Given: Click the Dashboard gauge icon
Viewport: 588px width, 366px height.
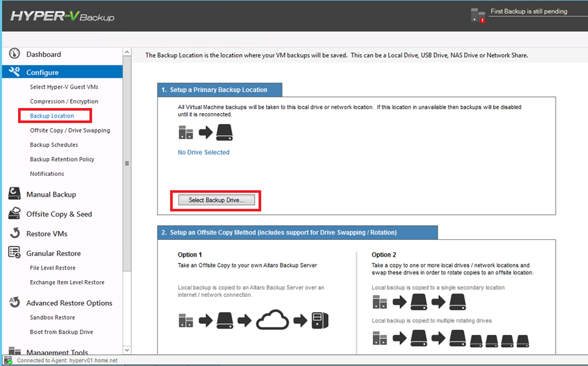Looking at the screenshot, I should (x=15, y=54).
